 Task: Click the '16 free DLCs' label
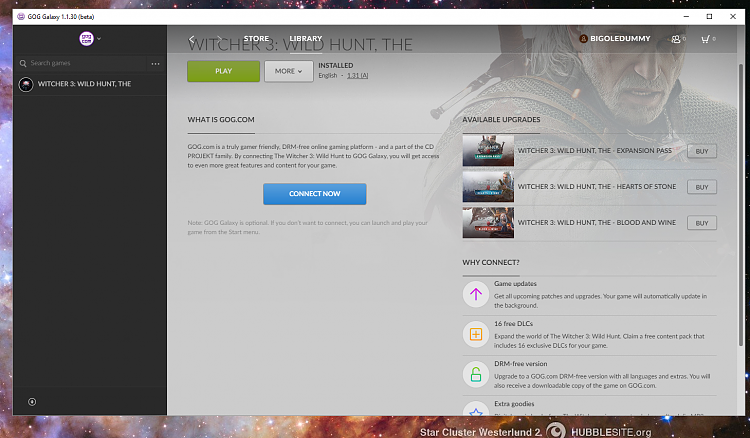pyautogui.click(x=513, y=324)
